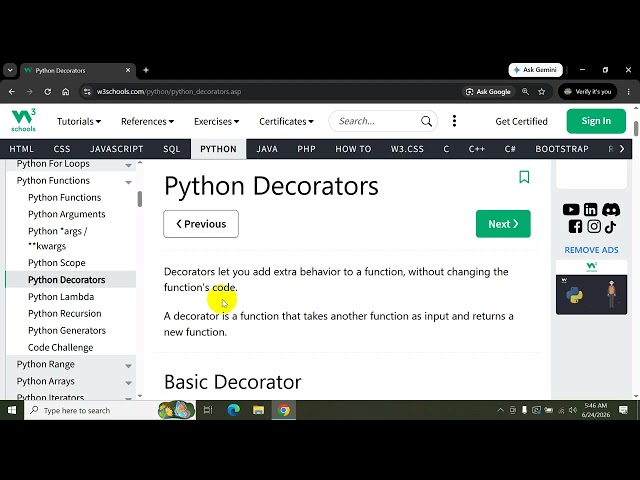
Task: Click the green Next button
Action: pyautogui.click(x=503, y=224)
